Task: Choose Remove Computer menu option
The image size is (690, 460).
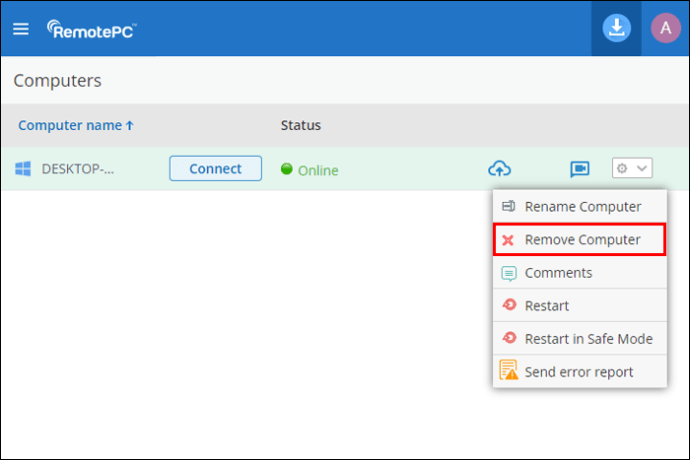Action: coord(582,240)
